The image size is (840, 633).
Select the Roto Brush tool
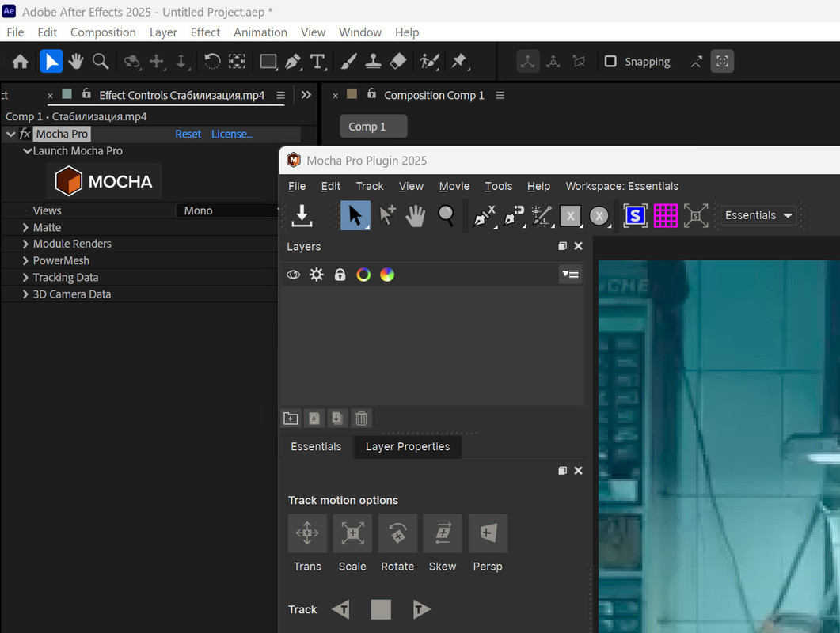tap(430, 62)
